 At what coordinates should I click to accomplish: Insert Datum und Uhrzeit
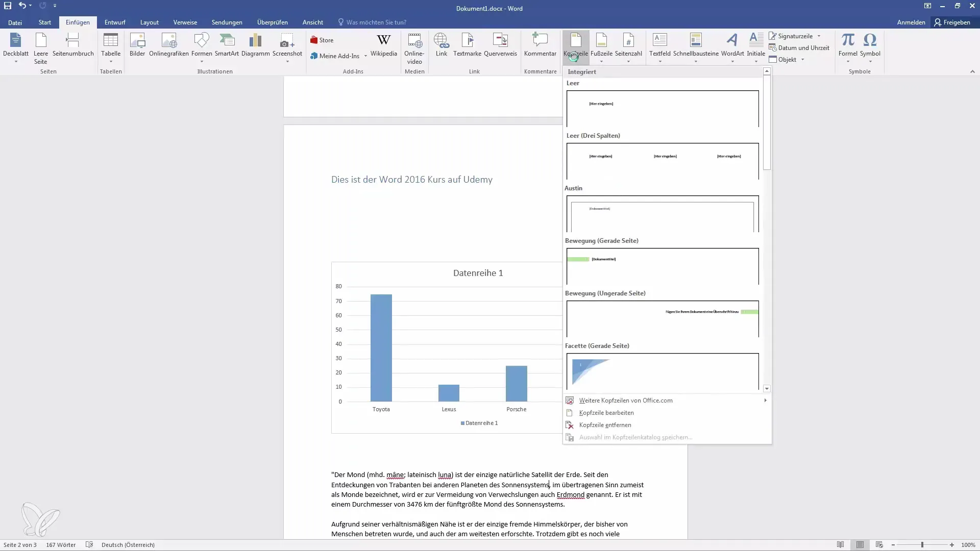point(799,48)
